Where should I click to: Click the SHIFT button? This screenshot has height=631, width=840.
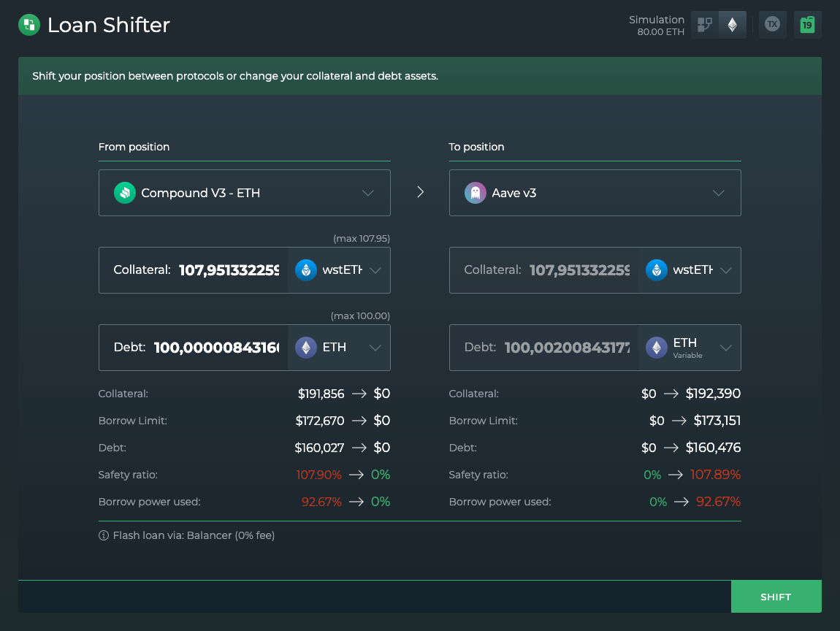(x=776, y=596)
